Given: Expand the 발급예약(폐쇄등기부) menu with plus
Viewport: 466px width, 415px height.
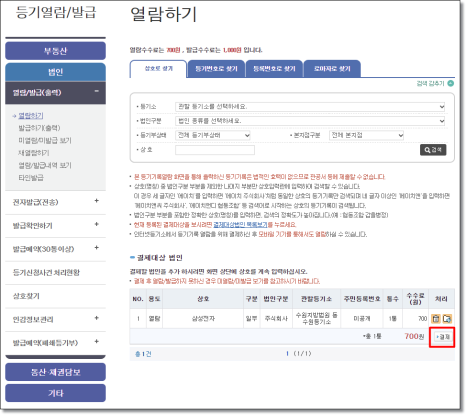Looking at the screenshot, I should coord(96,341).
